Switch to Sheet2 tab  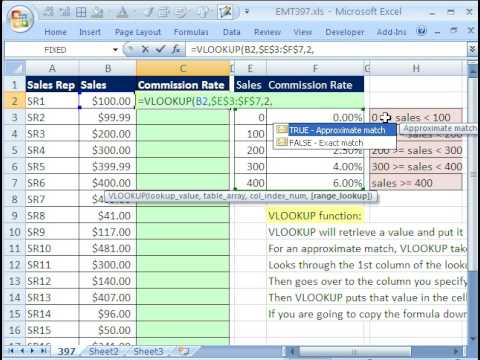pos(104,351)
